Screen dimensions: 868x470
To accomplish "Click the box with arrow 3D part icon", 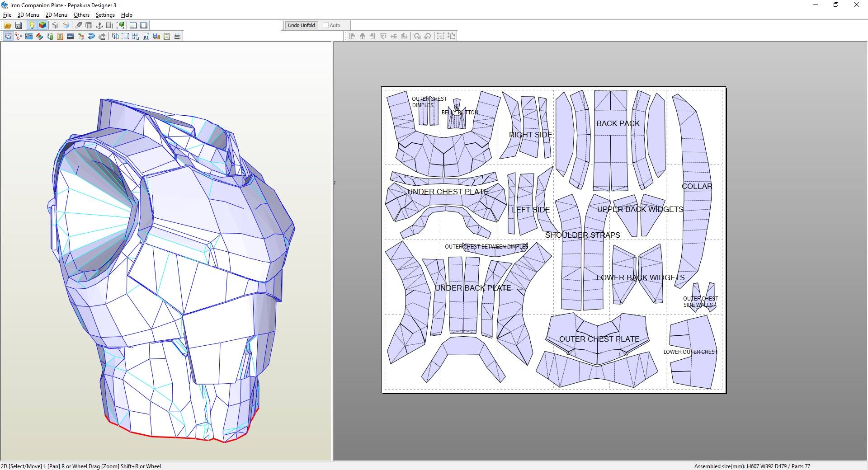I will [x=81, y=36].
